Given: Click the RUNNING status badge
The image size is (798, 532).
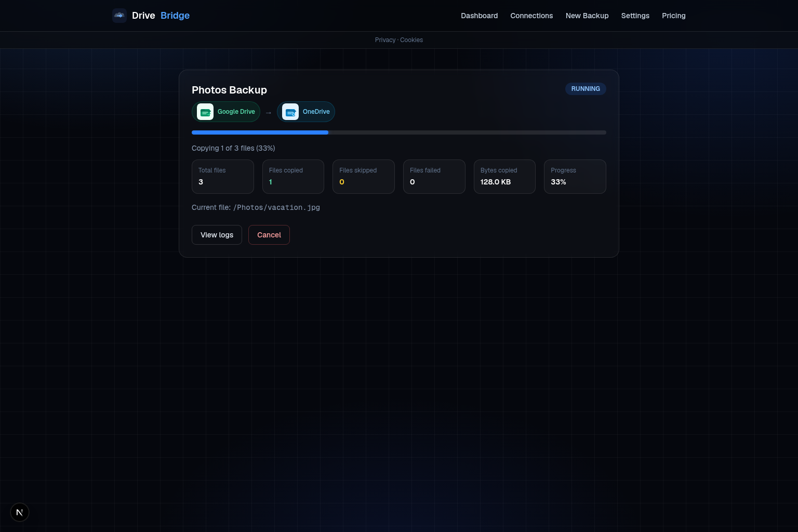Looking at the screenshot, I should (586, 89).
